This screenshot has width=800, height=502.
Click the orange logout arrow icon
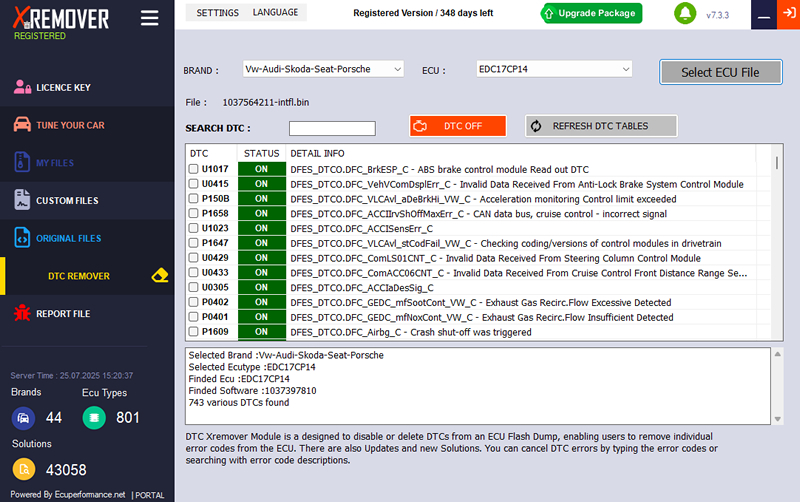click(x=788, y=14)
